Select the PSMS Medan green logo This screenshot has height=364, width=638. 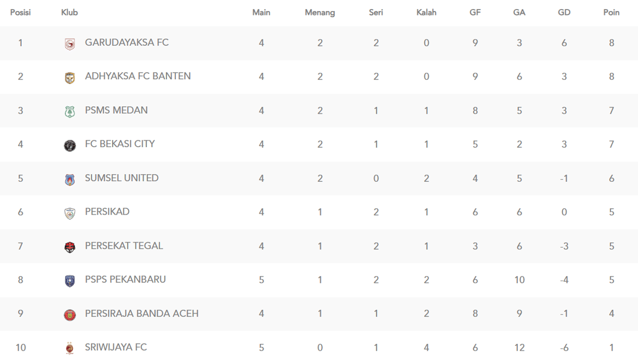pyautogui.click(x=70, y=112)
